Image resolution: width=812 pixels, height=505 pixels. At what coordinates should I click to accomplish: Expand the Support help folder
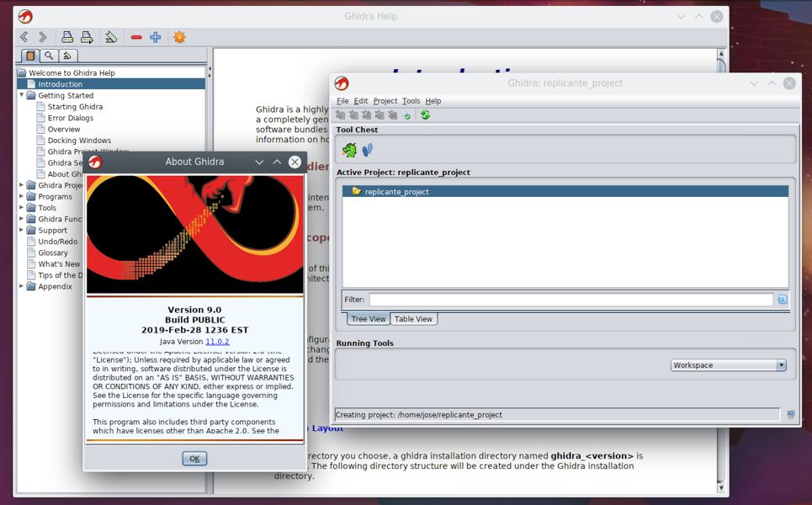[22, 230]
